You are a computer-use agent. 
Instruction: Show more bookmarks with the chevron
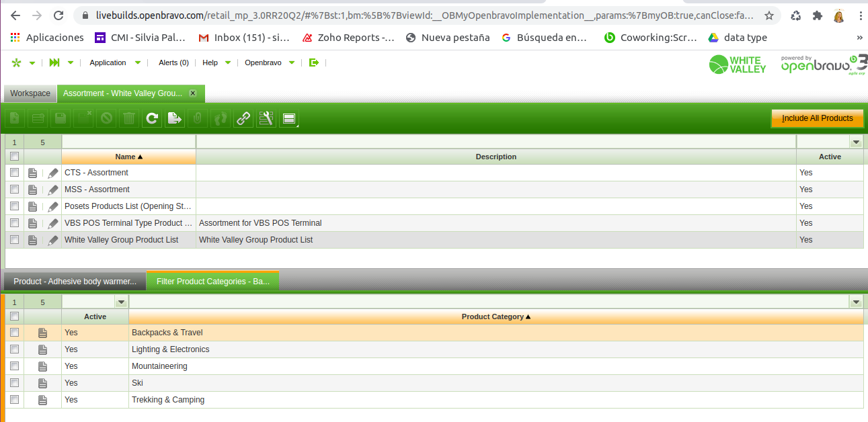tap(859, 38)
